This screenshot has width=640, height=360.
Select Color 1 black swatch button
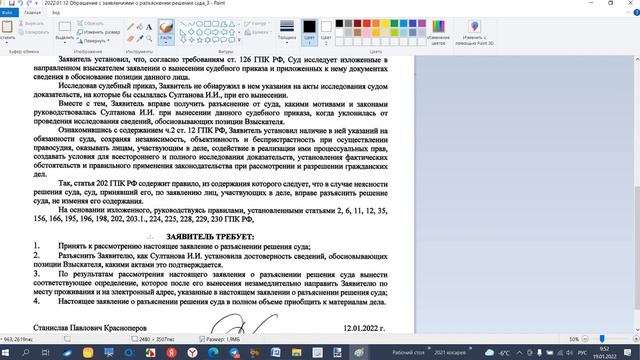(309, 32)
